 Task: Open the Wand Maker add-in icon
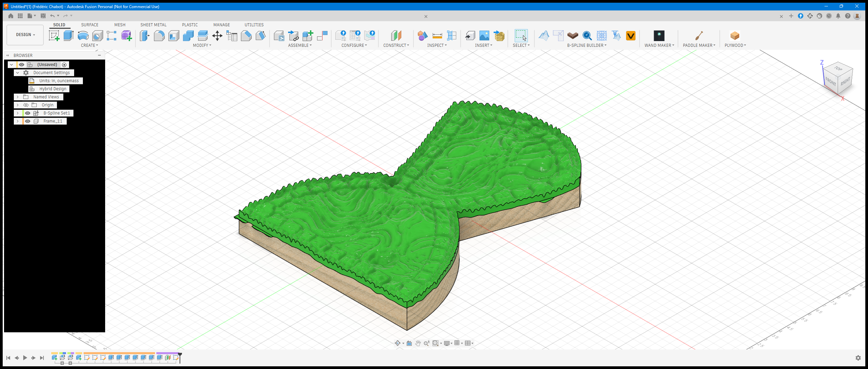(659, 36)
